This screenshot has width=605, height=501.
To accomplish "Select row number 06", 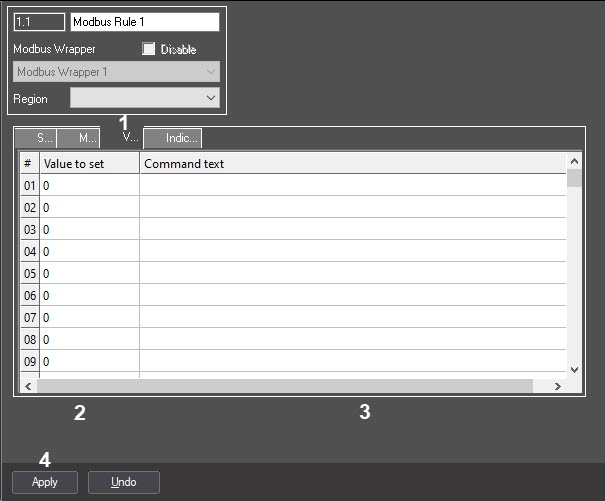I will pos(30,296).
